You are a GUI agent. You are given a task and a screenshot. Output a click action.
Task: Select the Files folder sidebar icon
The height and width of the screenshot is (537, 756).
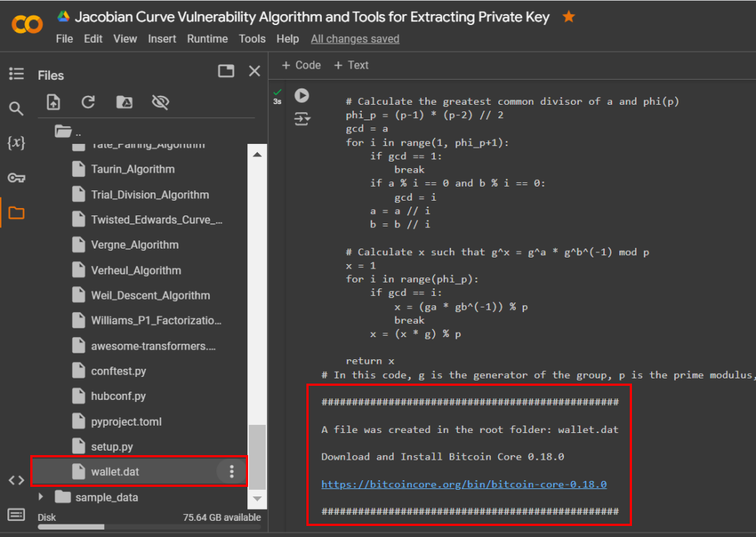point(16,213)
